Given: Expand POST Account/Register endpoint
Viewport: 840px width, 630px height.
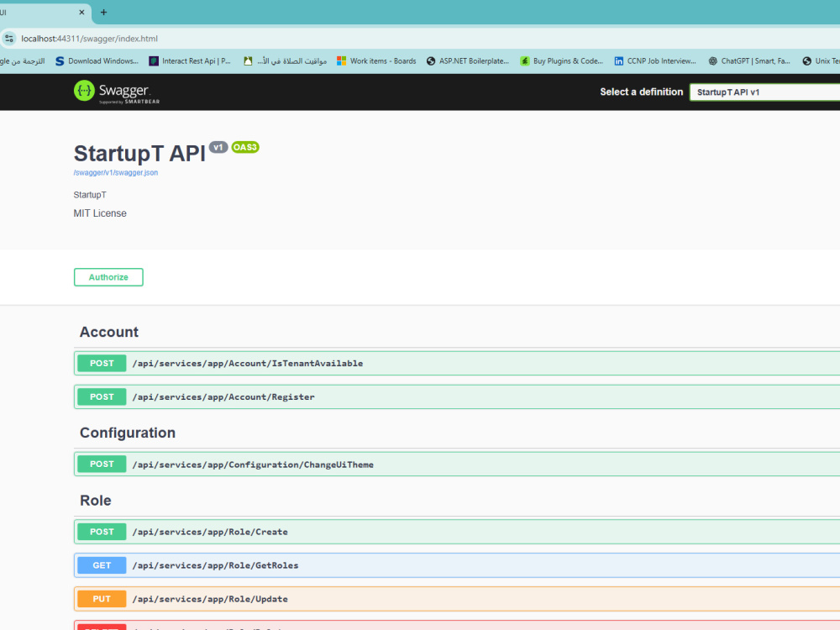Looking at the screenshot, I should 456,397.
